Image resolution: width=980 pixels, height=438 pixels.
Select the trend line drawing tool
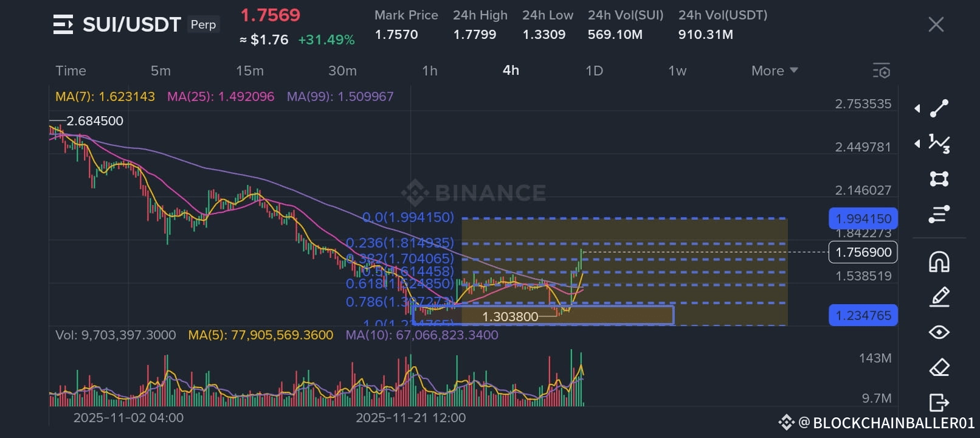point(939,108)
